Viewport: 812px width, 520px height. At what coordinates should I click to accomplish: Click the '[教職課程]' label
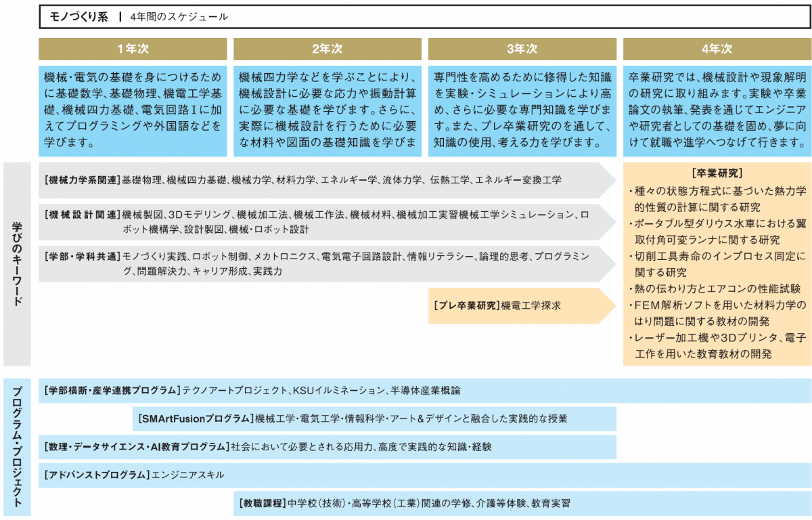262,503
